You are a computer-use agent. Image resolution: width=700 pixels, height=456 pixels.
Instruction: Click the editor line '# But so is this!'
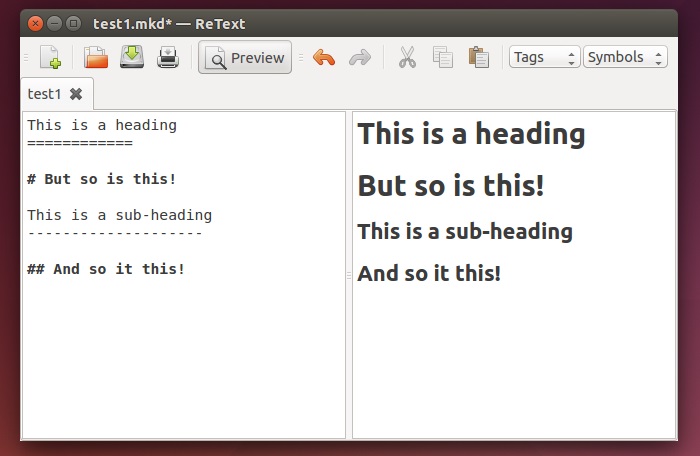[x=102, y=179]
